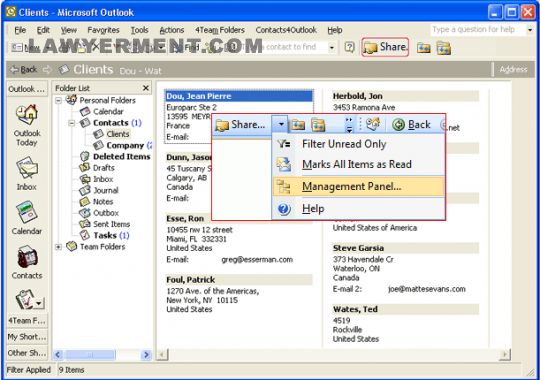This screenshot has width=540, height=380.
Task: Click contacts view scroll right arrow
Action: [505, 354]
